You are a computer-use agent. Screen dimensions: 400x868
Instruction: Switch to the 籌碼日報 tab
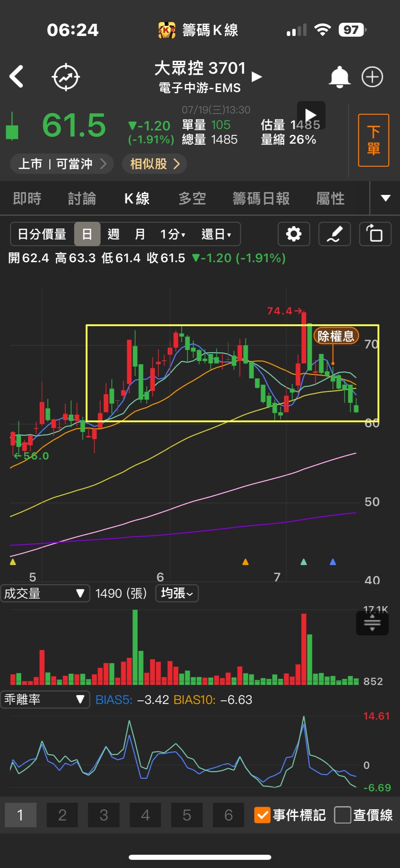(x=261, y=198)
